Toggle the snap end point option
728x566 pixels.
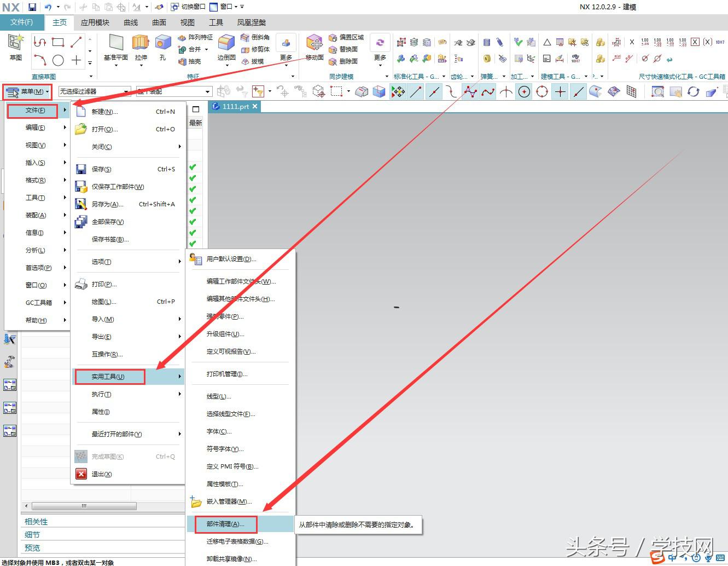click(416, 92)
